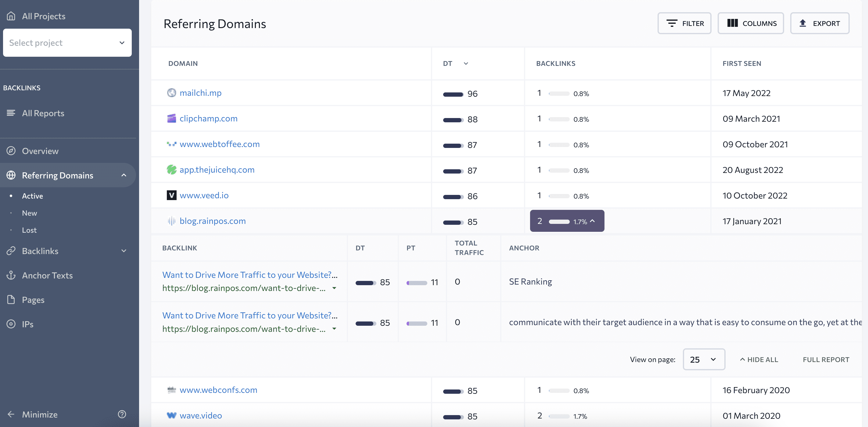Click the All Reports list icon
The image size is (868, 427).
point(11,113)
